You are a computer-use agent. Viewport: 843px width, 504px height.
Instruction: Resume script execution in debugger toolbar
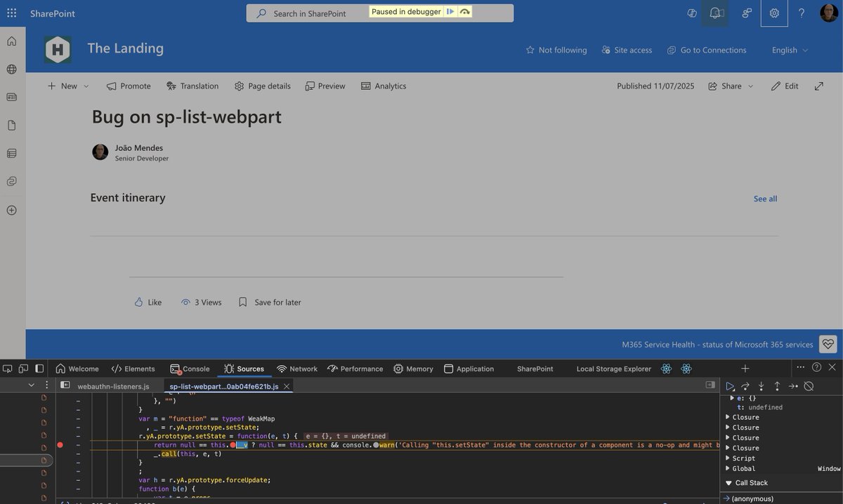point(730,386)
